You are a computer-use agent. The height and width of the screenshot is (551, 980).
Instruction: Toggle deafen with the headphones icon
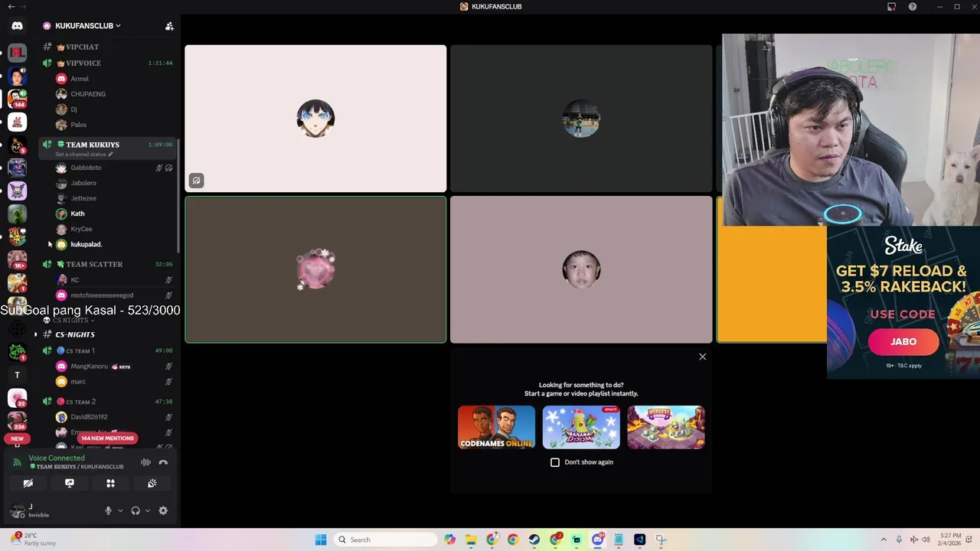click(x=136, y=510)
